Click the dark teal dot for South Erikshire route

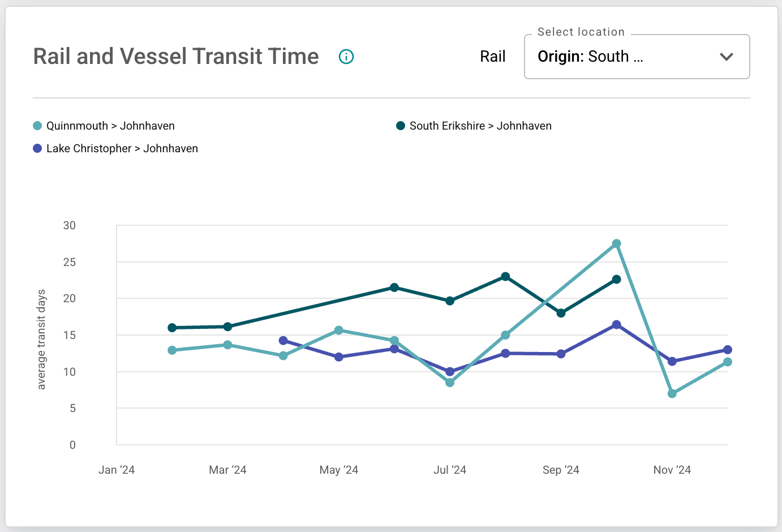coord(400,126)
